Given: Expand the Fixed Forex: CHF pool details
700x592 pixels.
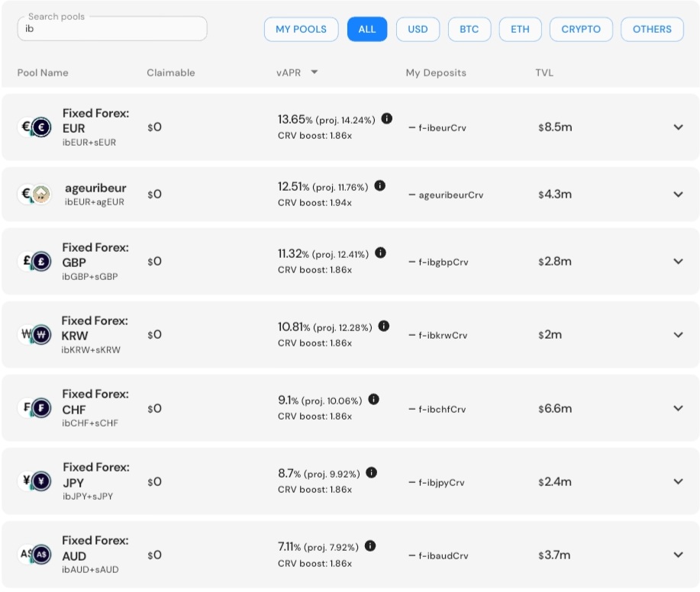Looking at the screenshot, I should coord(678,408).
